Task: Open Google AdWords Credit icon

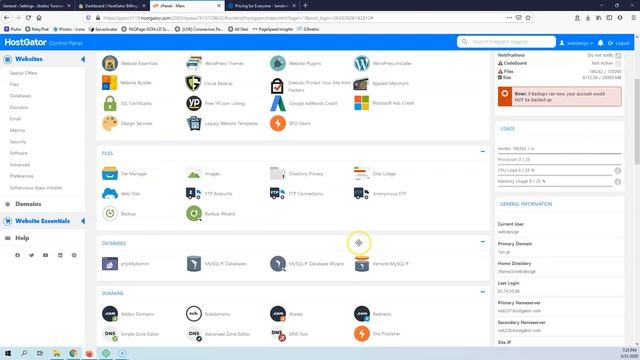Action: click(x=278, y=103)
